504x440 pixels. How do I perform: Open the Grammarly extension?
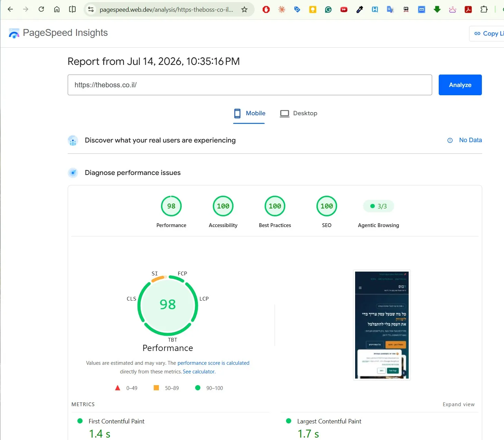tap(328, 9)
